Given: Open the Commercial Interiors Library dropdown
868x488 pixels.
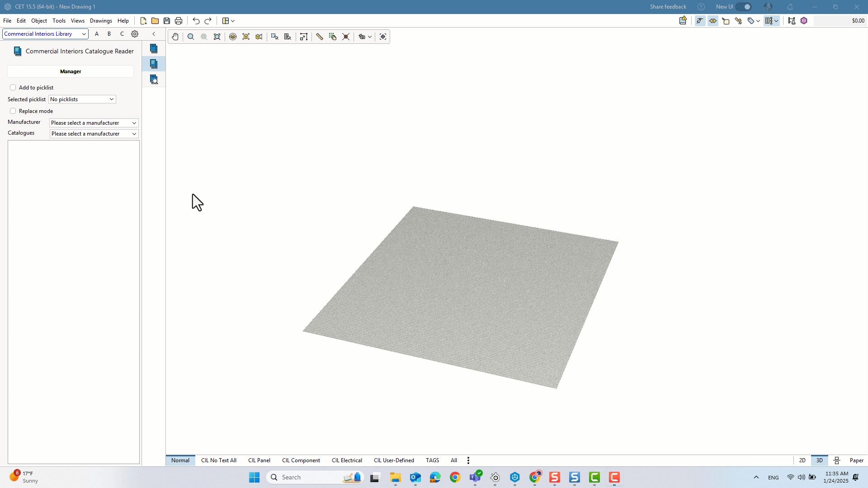Looking at the screenshot, I should 45,34.
